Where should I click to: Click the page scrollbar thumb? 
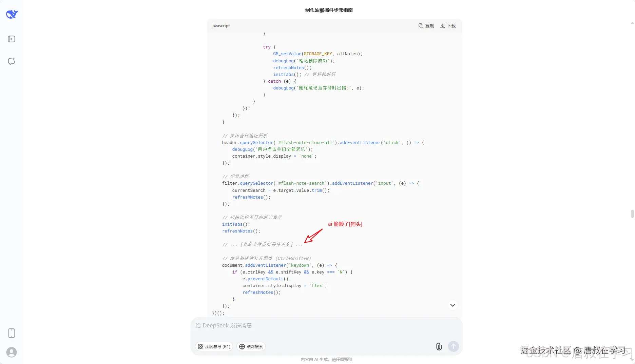[632, 214]
